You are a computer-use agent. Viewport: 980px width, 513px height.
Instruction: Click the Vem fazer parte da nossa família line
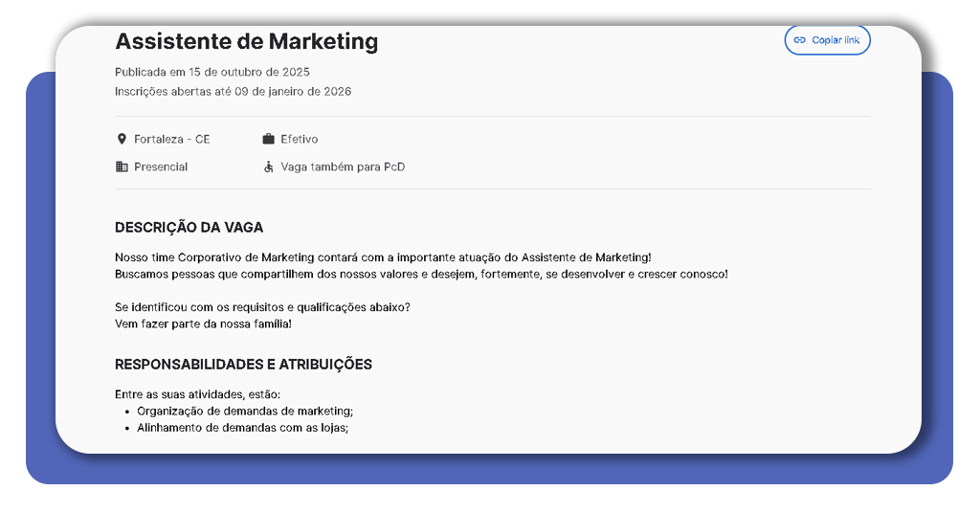203,323
